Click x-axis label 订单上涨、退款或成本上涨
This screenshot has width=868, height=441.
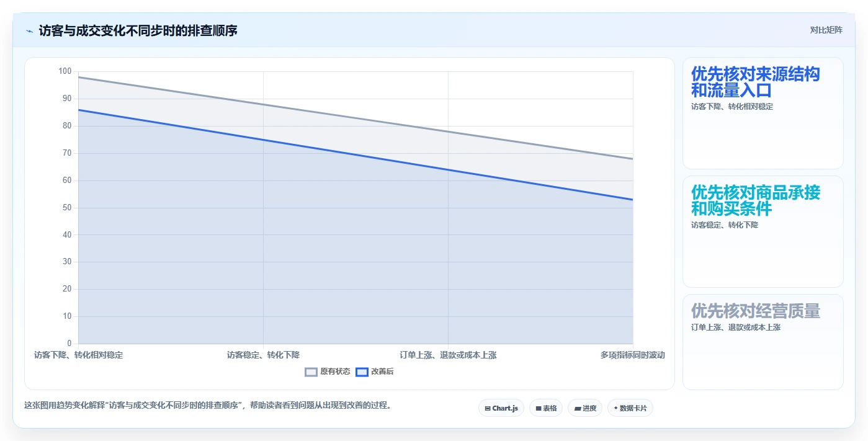[448, 355]
